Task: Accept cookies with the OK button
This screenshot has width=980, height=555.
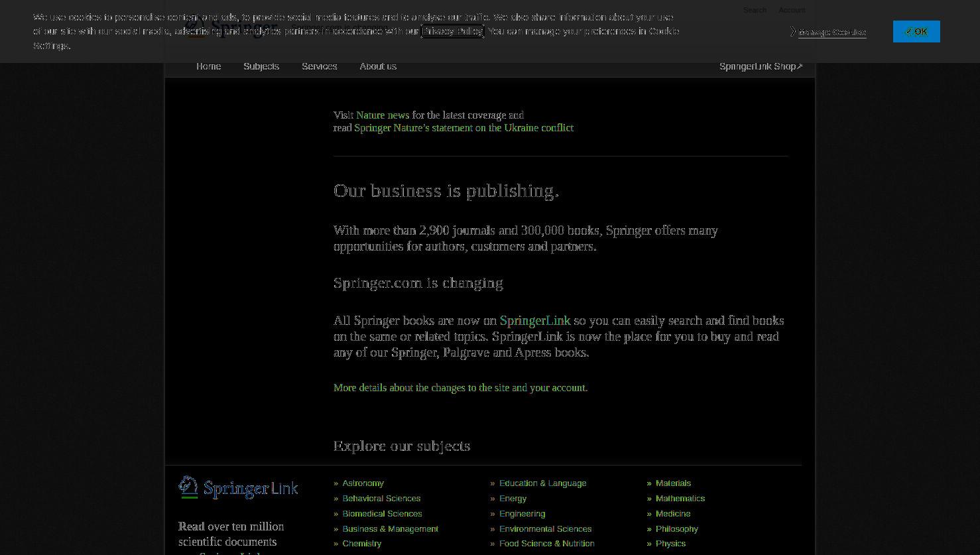Action: (x=916, y=31)
